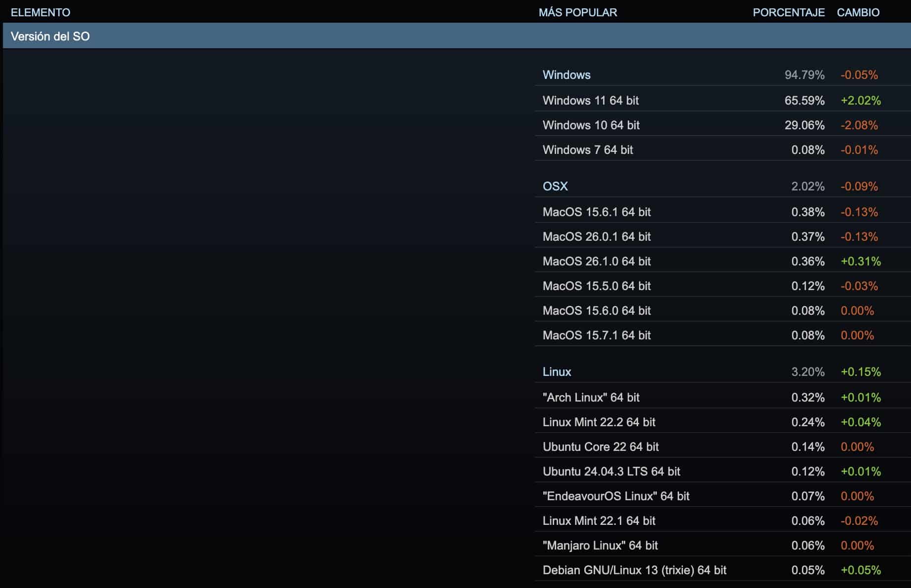Click the MacOS 15.6.0 64 bit row
The image size is (911, 588).
click(723, 310)
